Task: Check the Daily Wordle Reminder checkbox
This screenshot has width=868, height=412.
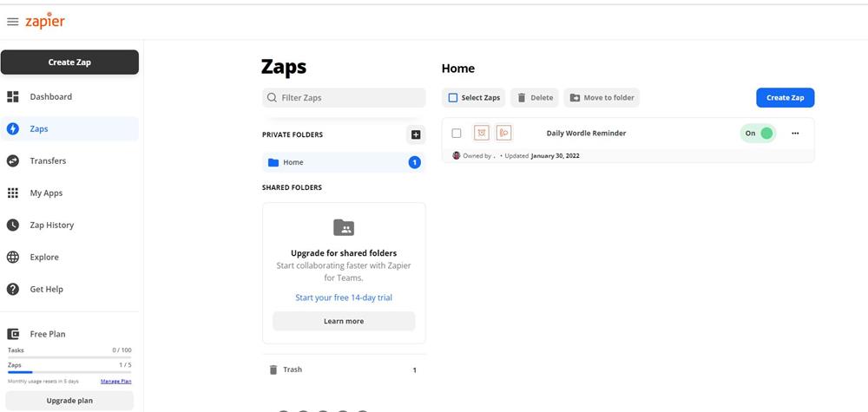Action: pos(457,134)
